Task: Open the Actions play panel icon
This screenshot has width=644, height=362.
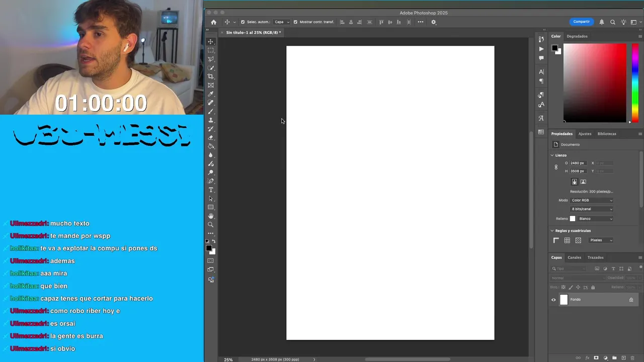Action: [x=541, y=49]
